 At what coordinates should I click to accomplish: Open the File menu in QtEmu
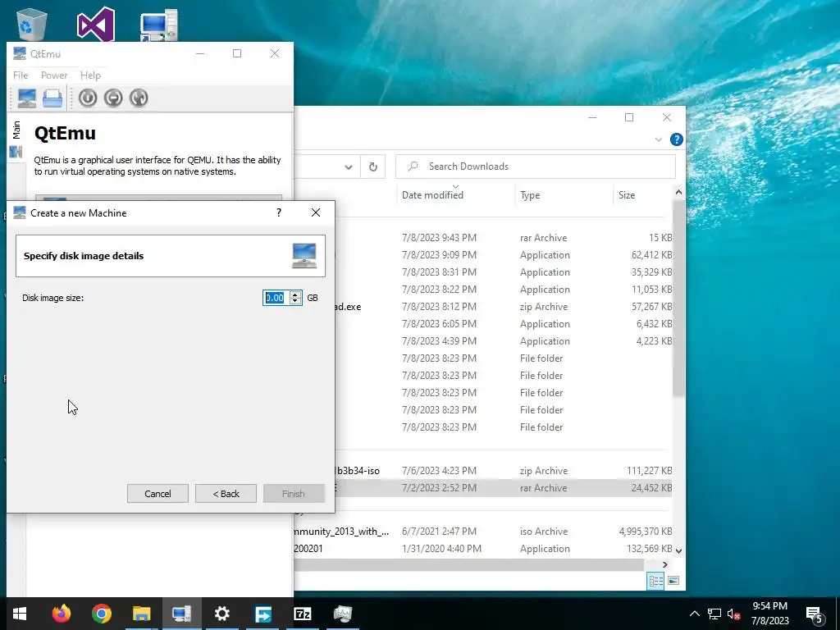[x=21, y=75]
